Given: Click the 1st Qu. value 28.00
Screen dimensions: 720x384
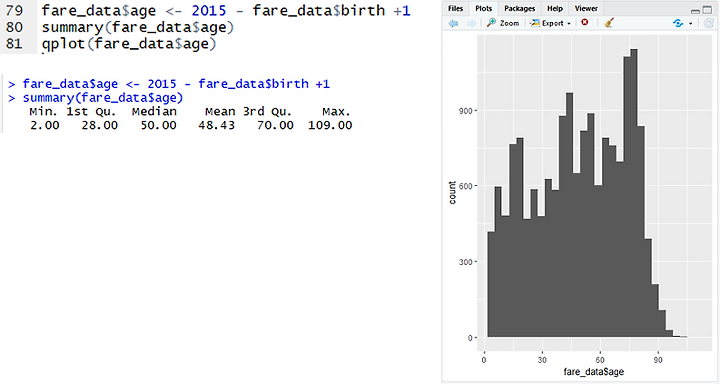Looking at the screenshot, I should (100, 125).
